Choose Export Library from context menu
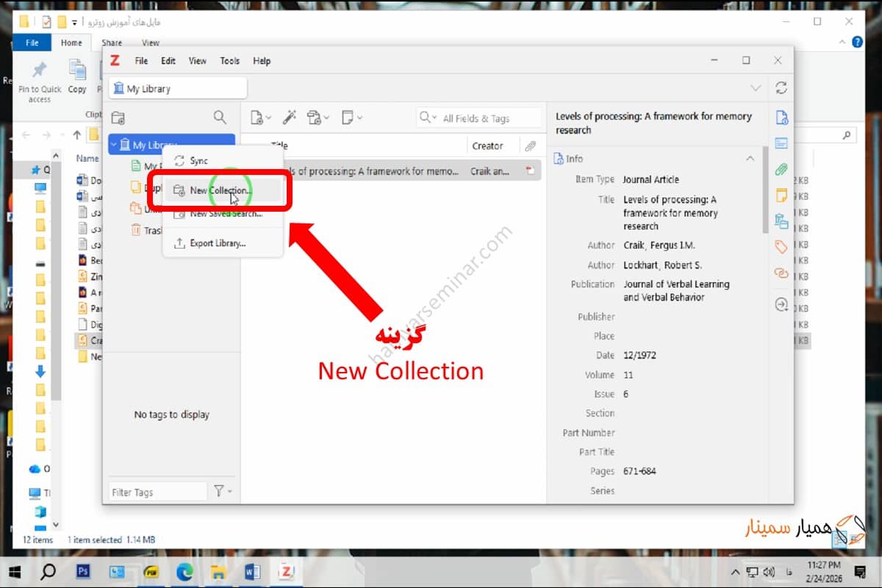This screenshot has height=588, width=882. click(x=223, y=243)
